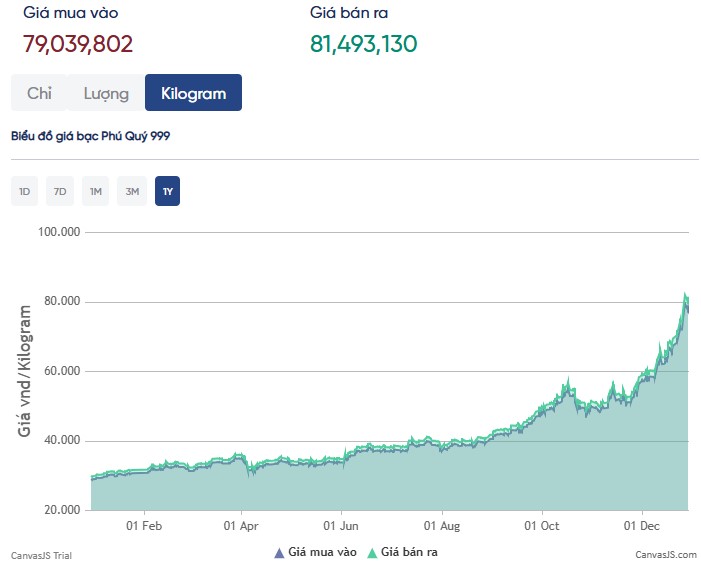Select the 1Y time range button
Viewport: 701px width, 566px height.
pos(167,190)
